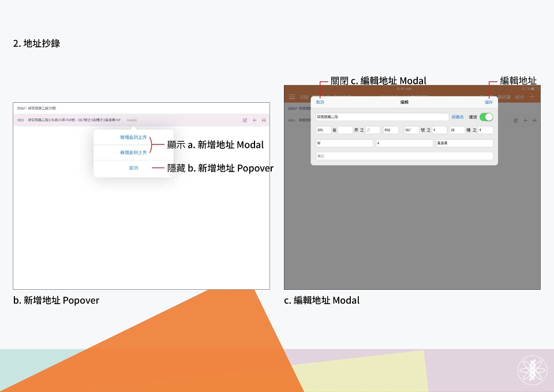
Task: Select the first 新增此列上方 popover option
Action: (x=133, y=137)
